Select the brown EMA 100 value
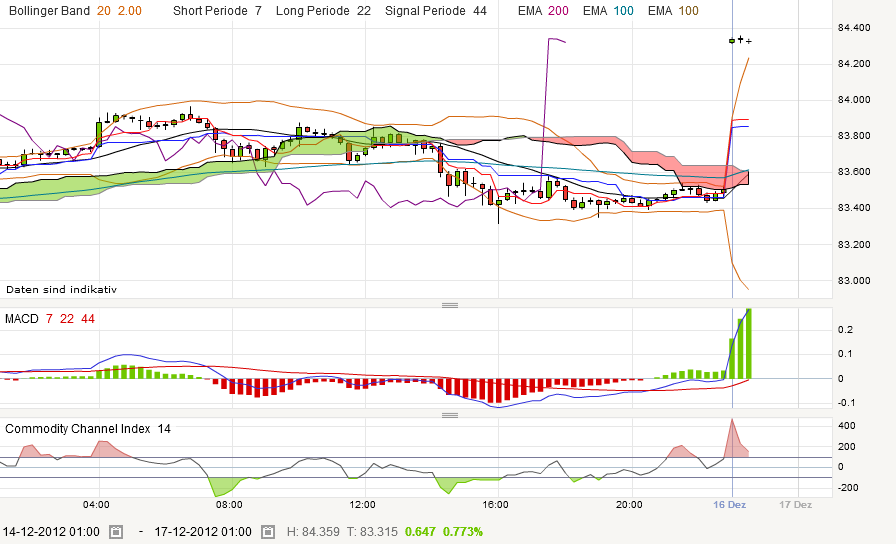 [688, 11]
